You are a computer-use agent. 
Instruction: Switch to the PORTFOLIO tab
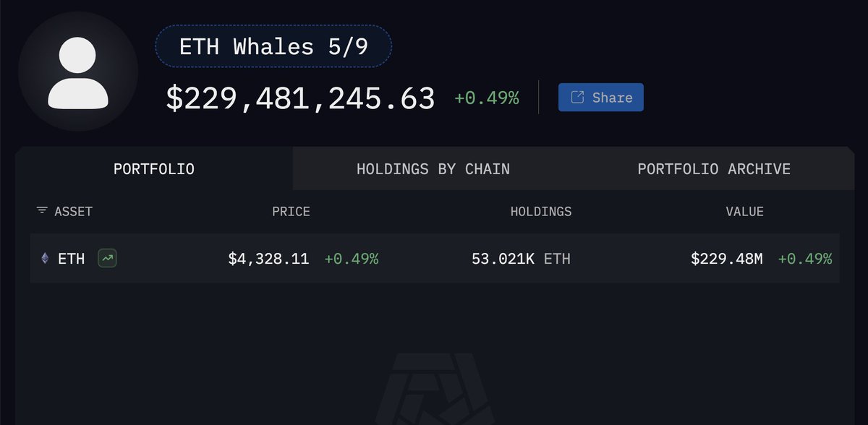tap(154, 169)
